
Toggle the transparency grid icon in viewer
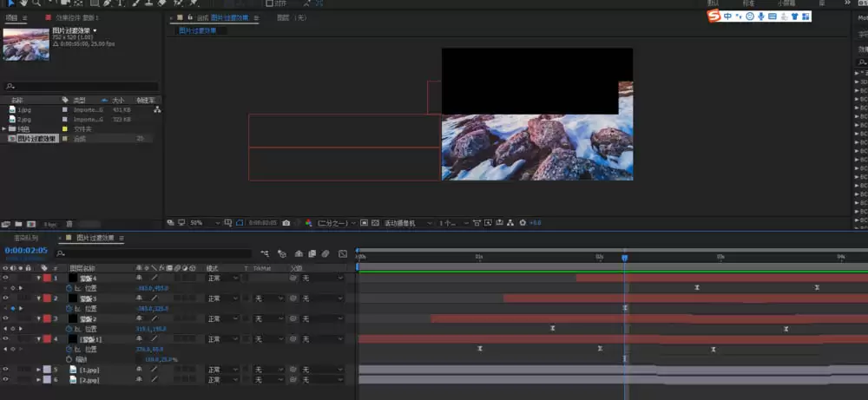tap(375, 223)
